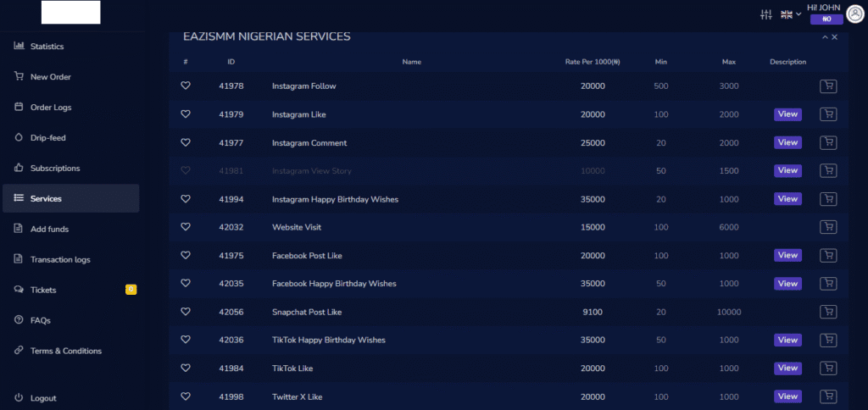
Task: Open Terms & Conditions page
Action: pyautogui.click(x=71, y=351)
